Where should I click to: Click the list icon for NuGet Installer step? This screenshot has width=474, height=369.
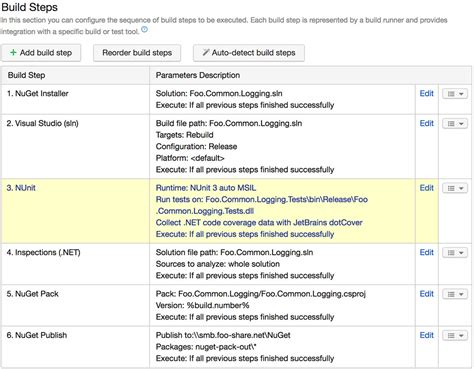click(x=451, y=94)
